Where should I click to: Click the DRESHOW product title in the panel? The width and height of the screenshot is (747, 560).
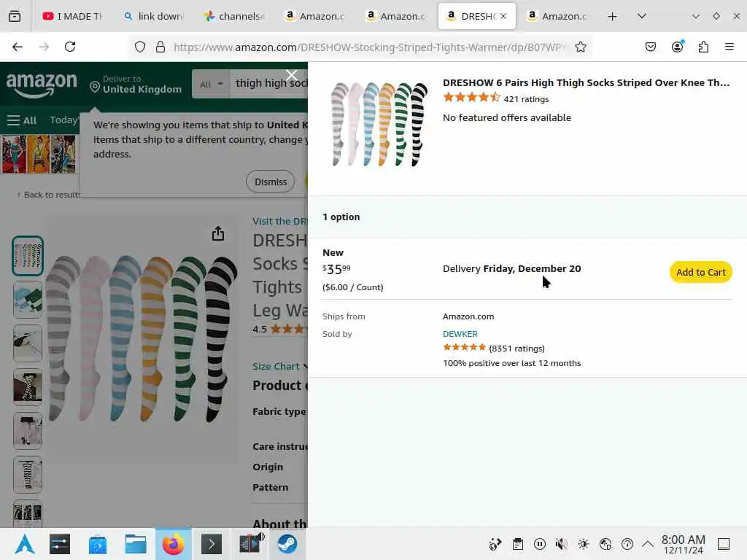click(x=586, y=82)
